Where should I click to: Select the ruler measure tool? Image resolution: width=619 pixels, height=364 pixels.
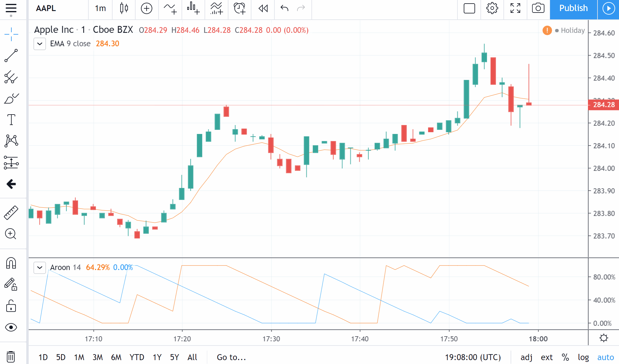pyautogui.click(x=11, y=213)
